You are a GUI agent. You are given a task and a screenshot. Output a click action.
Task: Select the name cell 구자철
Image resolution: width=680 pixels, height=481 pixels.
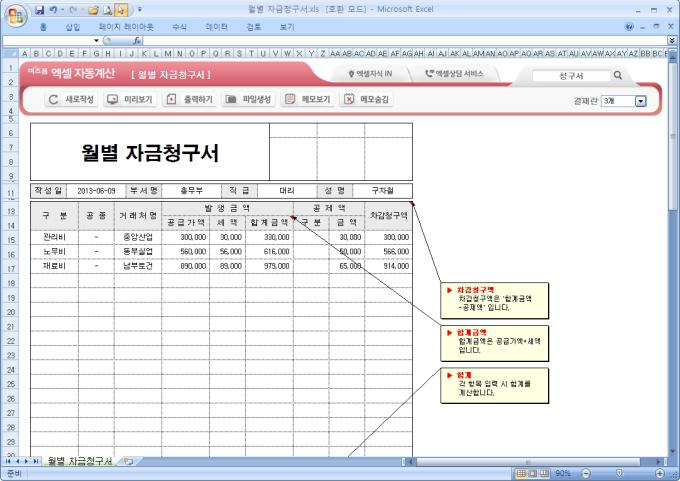click(x=382, y=191)
